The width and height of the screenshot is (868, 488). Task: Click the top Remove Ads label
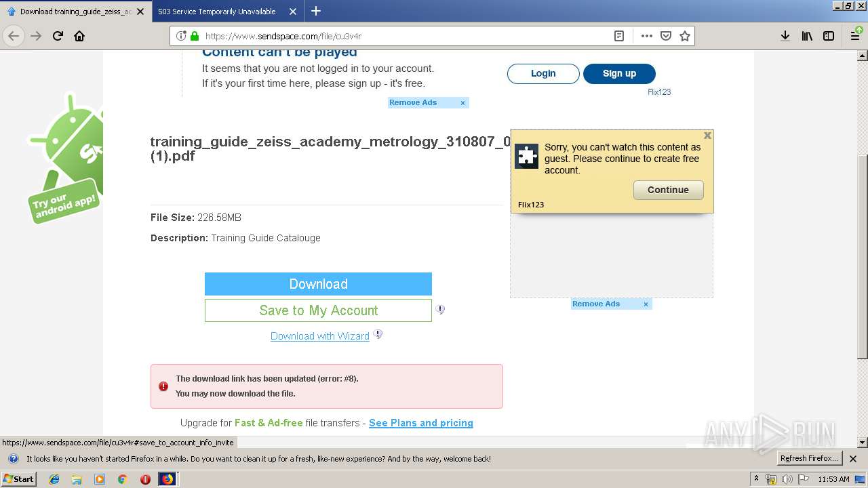coord(413,103)
